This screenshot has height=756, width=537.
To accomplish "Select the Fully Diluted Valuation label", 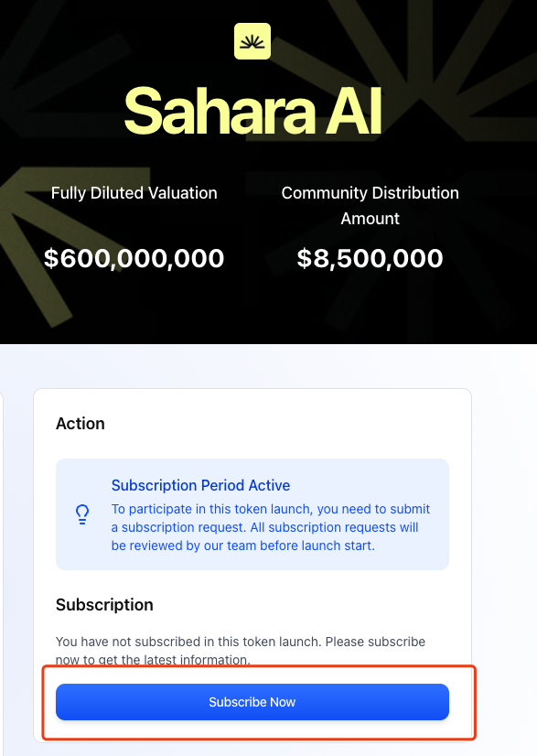I will coord(134,193).
